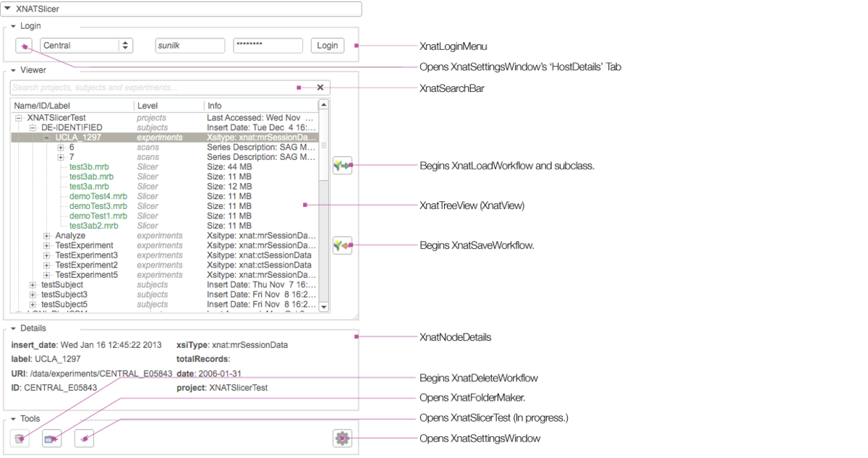
Task: Focus the password input field
Action: click(268, 45)
